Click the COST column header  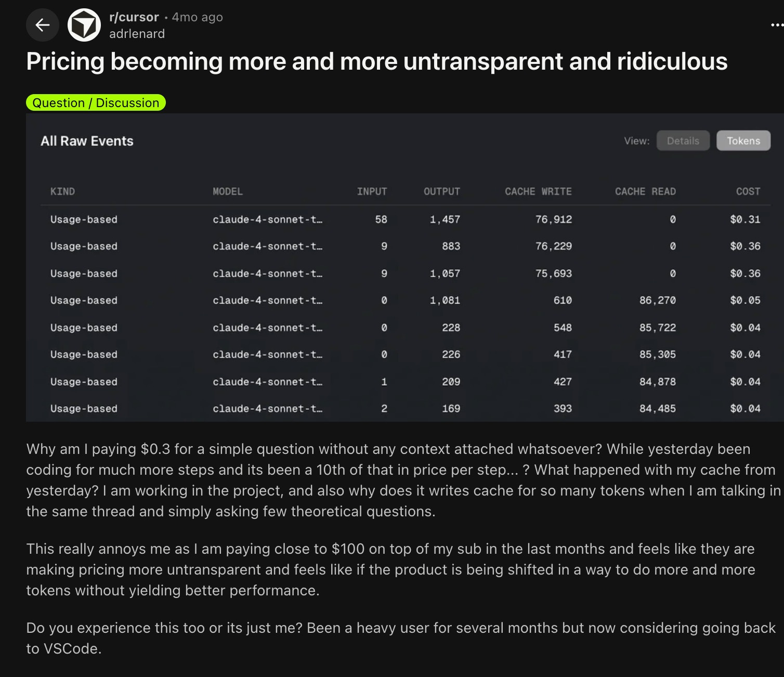click(748, 191)
